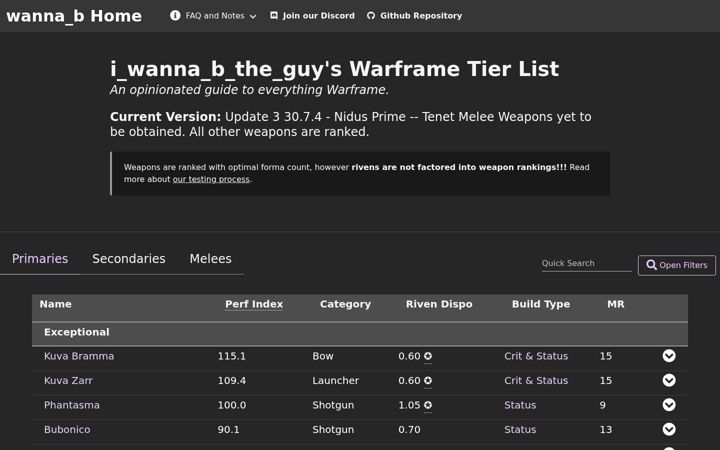Expand the FAQ and Notes dropdown chevron
Screen dimensions: 720x450
253,17
